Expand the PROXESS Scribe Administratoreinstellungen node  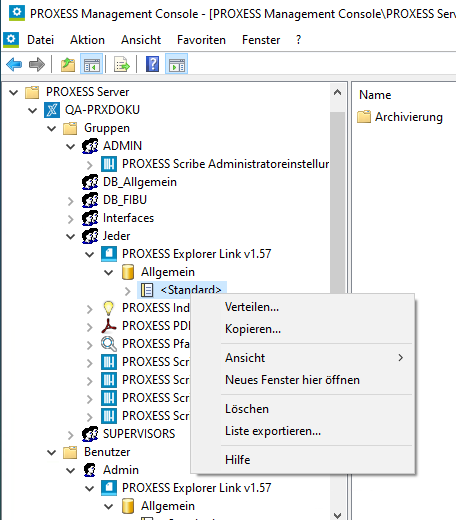[89, 164]
